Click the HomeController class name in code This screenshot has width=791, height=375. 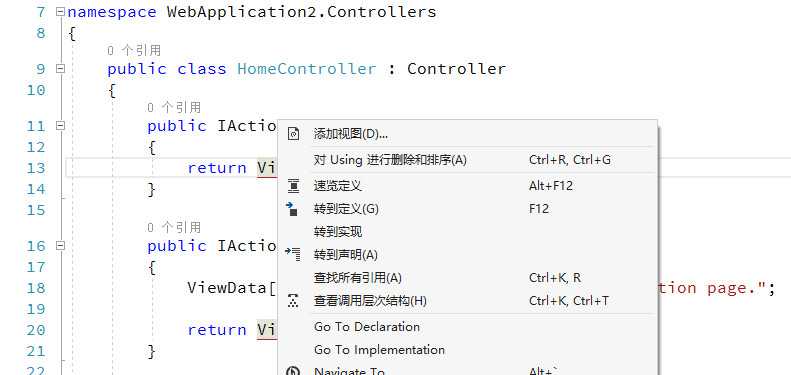coord(307,69)
